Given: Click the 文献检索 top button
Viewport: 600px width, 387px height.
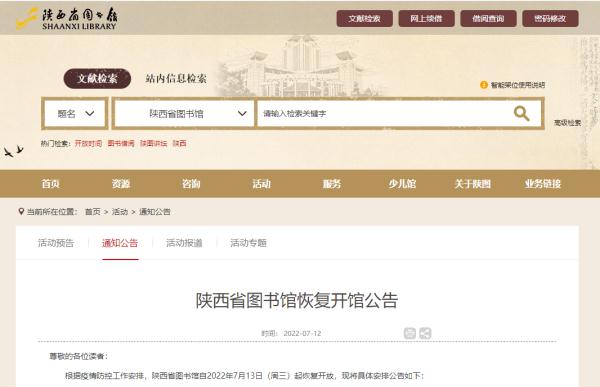Looking at the screenshot, I should pyautogui.click(x=364, y=18).
